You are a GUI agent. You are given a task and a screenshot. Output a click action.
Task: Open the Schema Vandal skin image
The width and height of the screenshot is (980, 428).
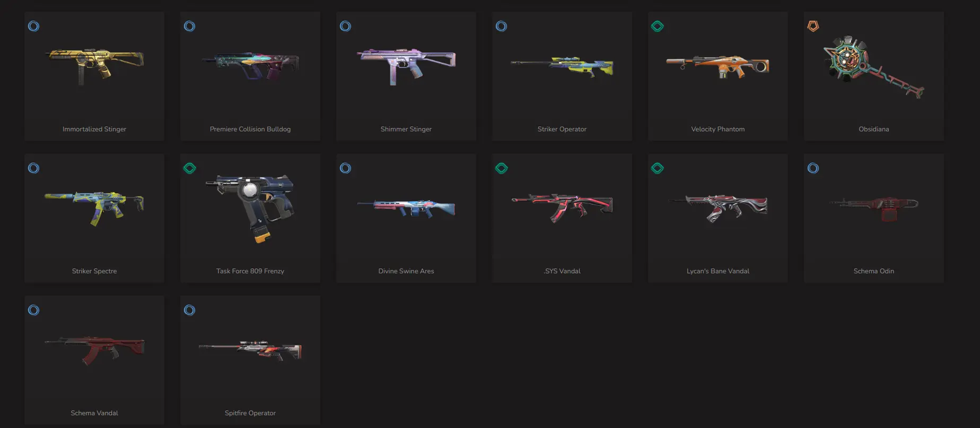click(94, 350)
